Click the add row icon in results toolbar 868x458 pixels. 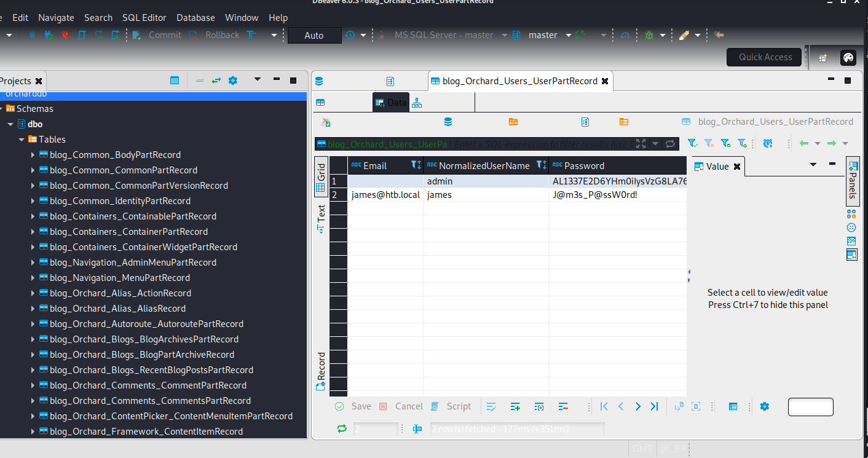point(515,406)
